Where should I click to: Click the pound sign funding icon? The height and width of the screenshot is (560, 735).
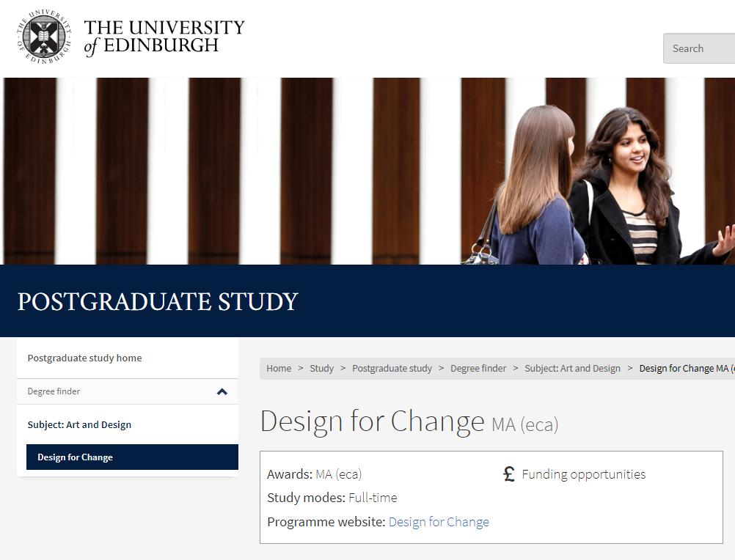(x=509, y=474)
